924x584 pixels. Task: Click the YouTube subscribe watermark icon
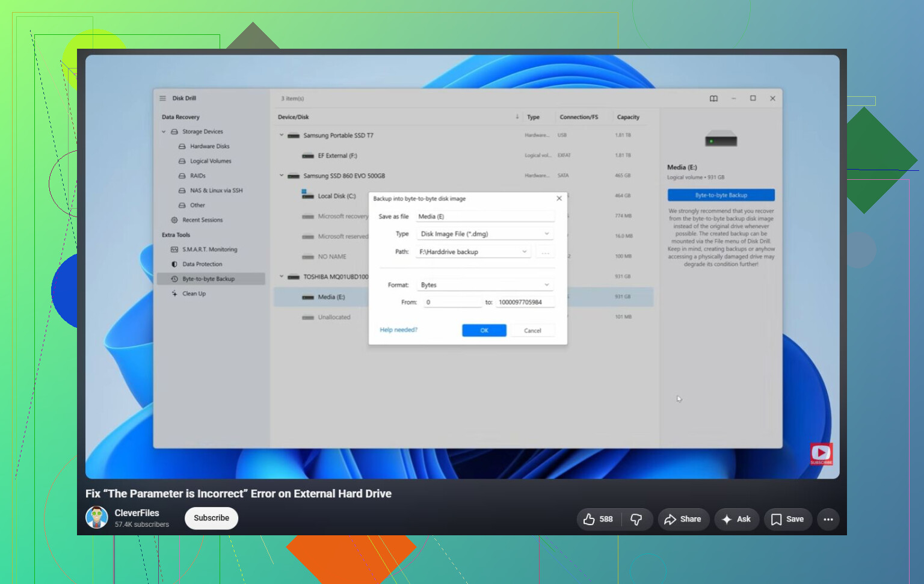[x=821, y=454]
